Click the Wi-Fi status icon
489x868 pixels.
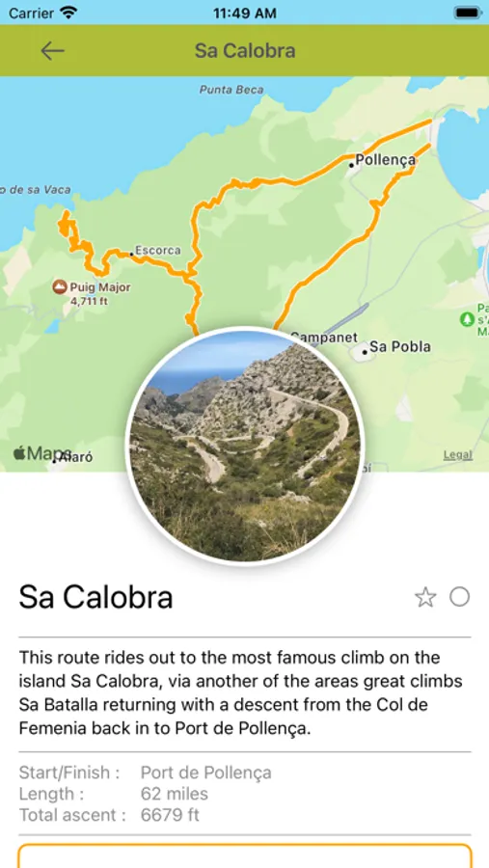click(69, 13)
